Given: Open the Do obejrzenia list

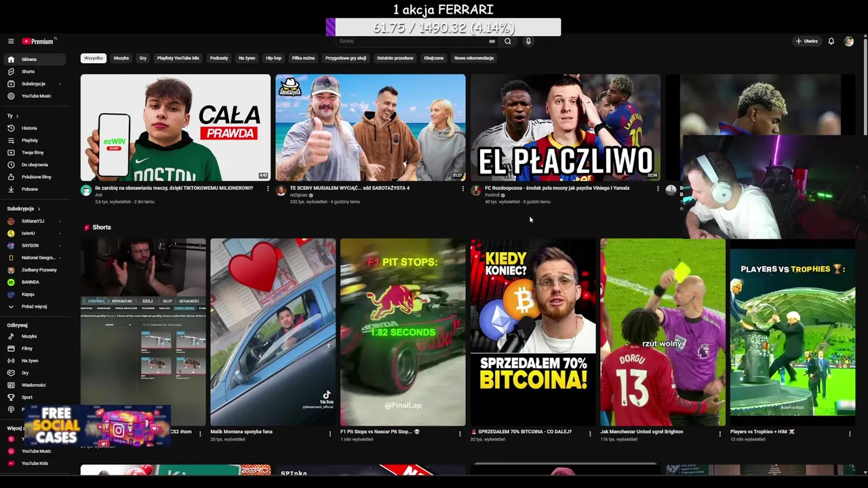Looking at the screenshot, I should (35, 165).
